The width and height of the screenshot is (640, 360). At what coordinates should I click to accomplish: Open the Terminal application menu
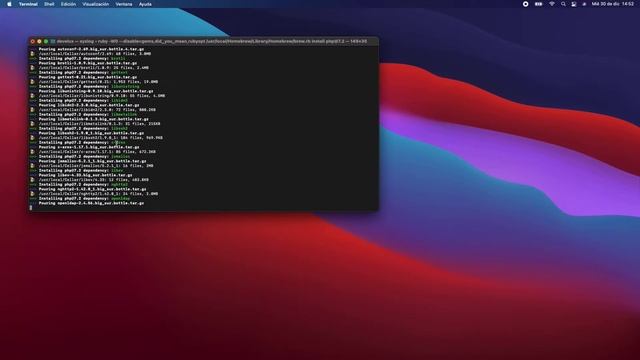(x=28, y=4)
